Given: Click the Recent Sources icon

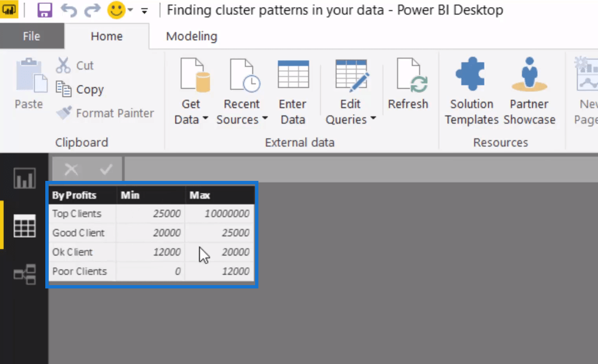Looking at the screenshot, I should (x=245, y=75).
